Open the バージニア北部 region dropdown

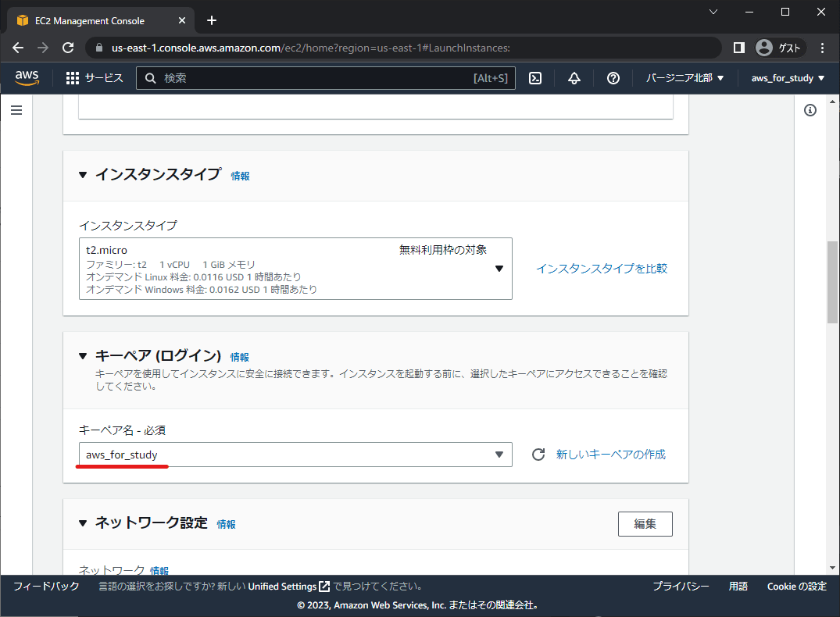pyautogui.click(x=685, y=78)
